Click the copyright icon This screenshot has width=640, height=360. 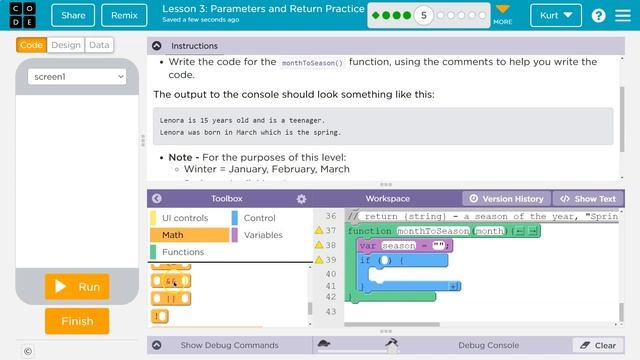pyautogui.click(x=28, y=351)
